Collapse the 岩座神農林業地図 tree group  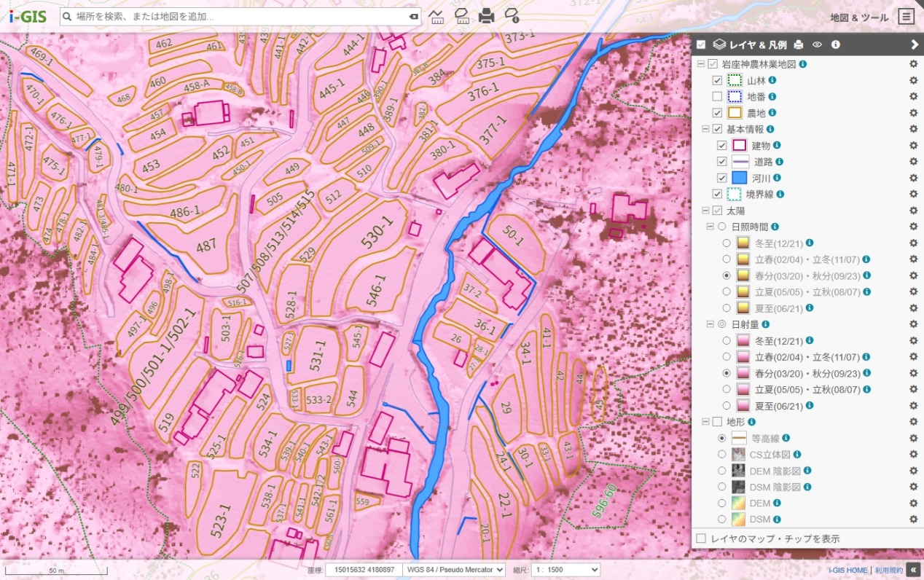tap(701, 64)
